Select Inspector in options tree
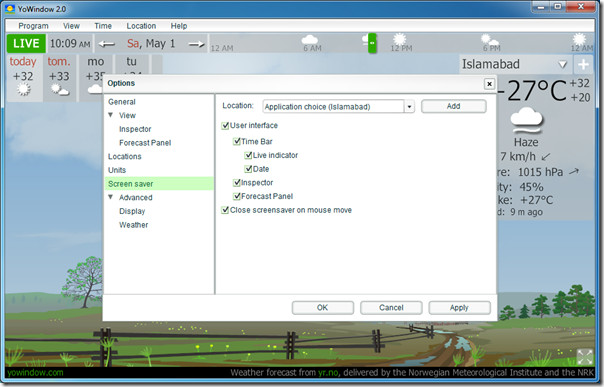This screenshot has width=604, height=387. [135, 129]
